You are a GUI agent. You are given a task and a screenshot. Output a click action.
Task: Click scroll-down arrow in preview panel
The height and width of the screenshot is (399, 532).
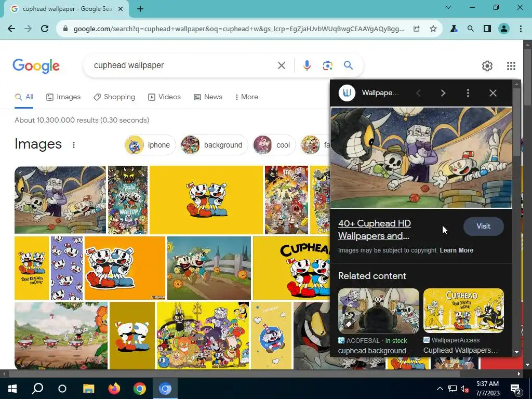(x=517, y=352)
